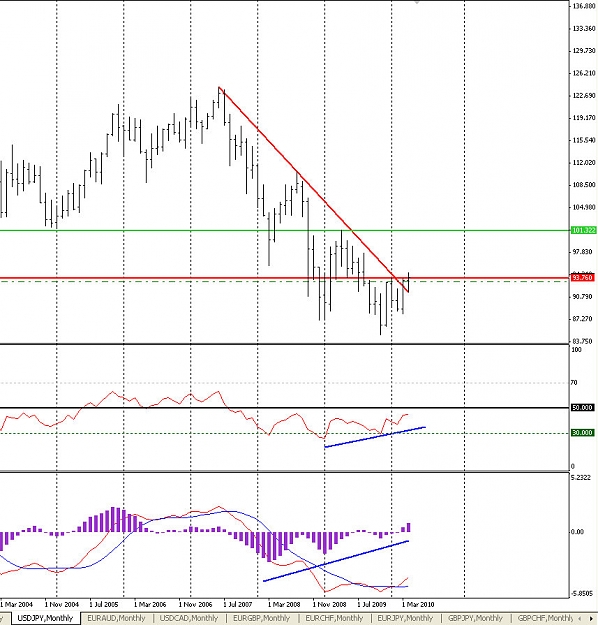Click the 119.170 price scale value
598x625 pixels.
coord(584,118)
